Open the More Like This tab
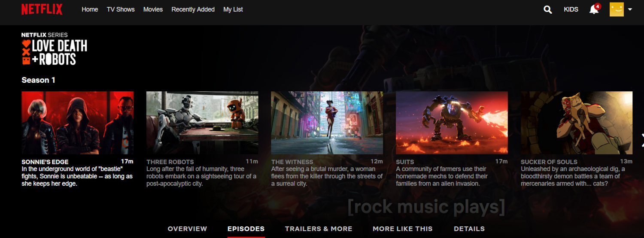The width and height of the screenshot is (644, 238). (403, 229)
